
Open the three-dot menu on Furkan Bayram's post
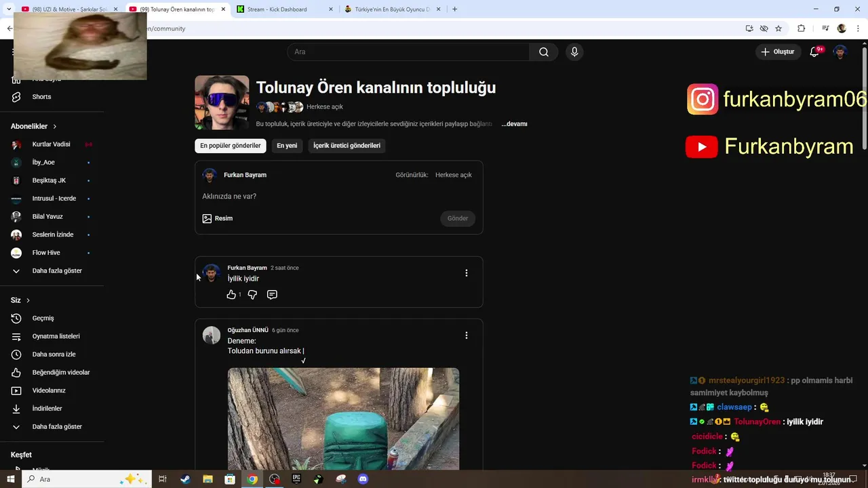(466, 273)
